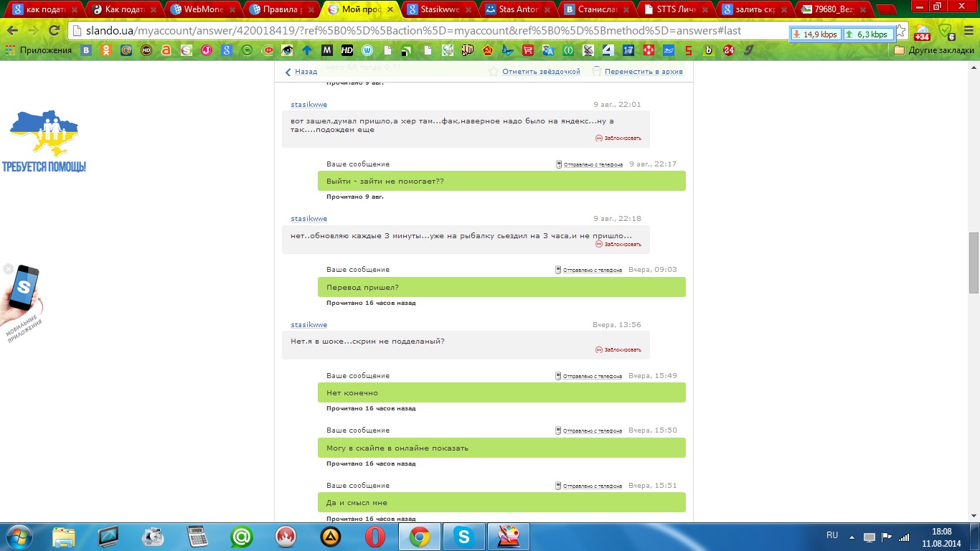Open Windows Explorer from the taskbar

pyautogui.click(x=64, y=537)
